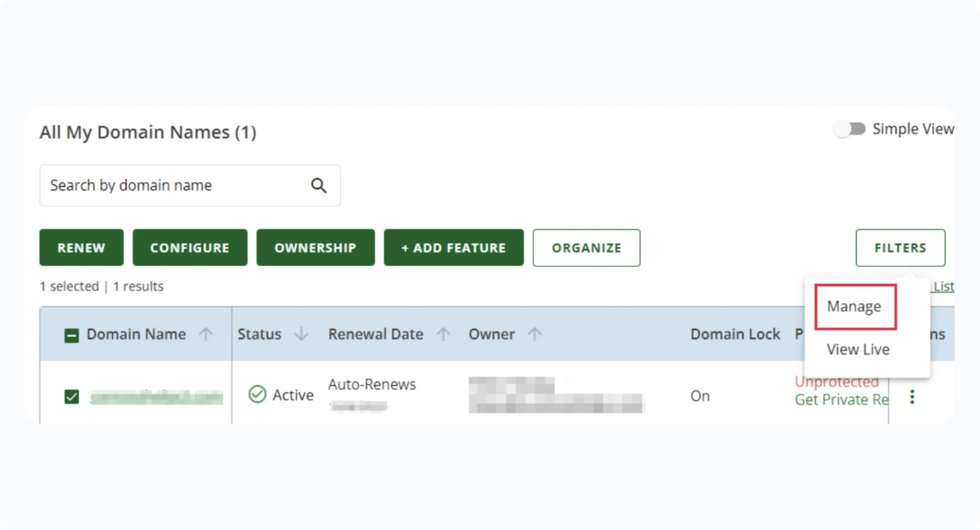980x530 pixels.
Task: Choose View Live from the popup menu
Action: coord(858,349)
